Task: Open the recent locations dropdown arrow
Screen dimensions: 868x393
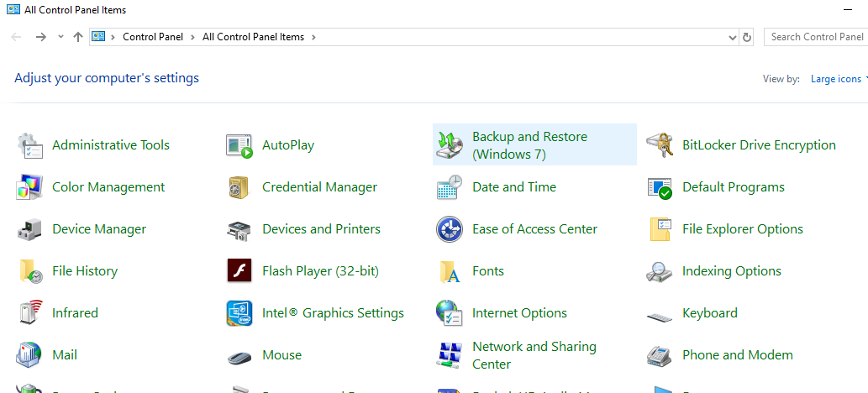Action: [60, 37]
